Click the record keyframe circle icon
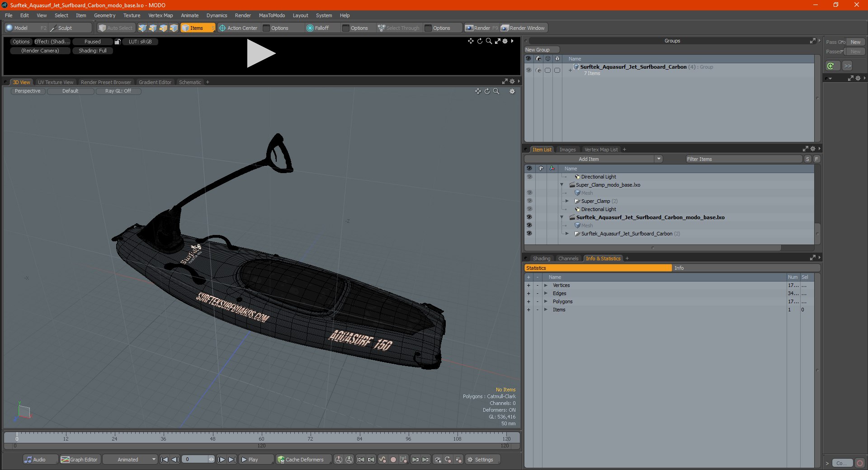This screenshot has width=868, height=470. (x=393, y=460)
